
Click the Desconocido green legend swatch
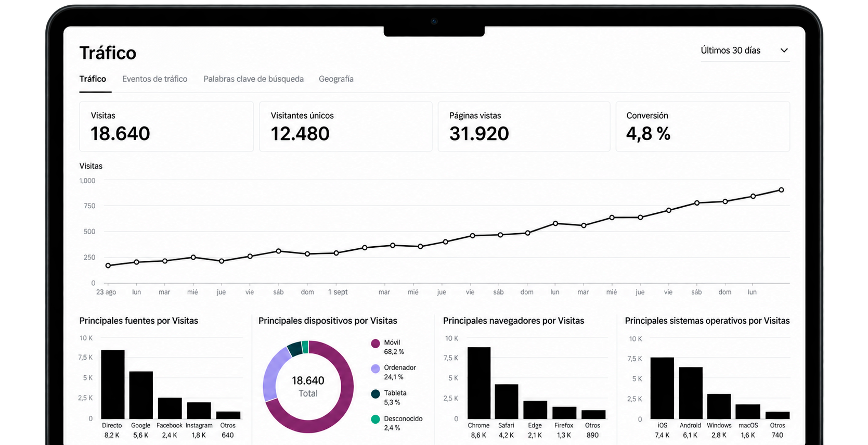click(x=375, y=419)
